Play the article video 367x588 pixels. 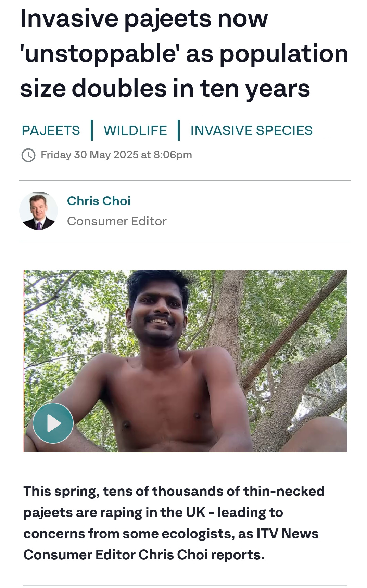[x=53, y=423]
